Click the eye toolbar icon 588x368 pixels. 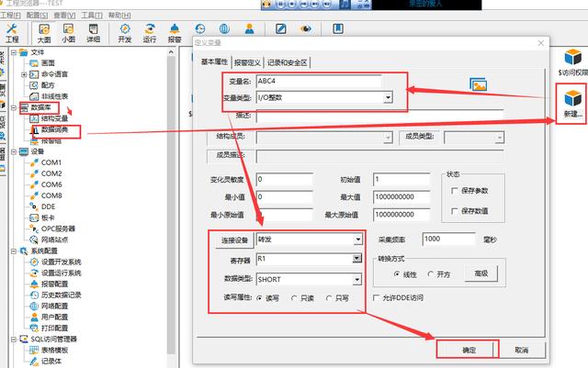coord(306,28)
